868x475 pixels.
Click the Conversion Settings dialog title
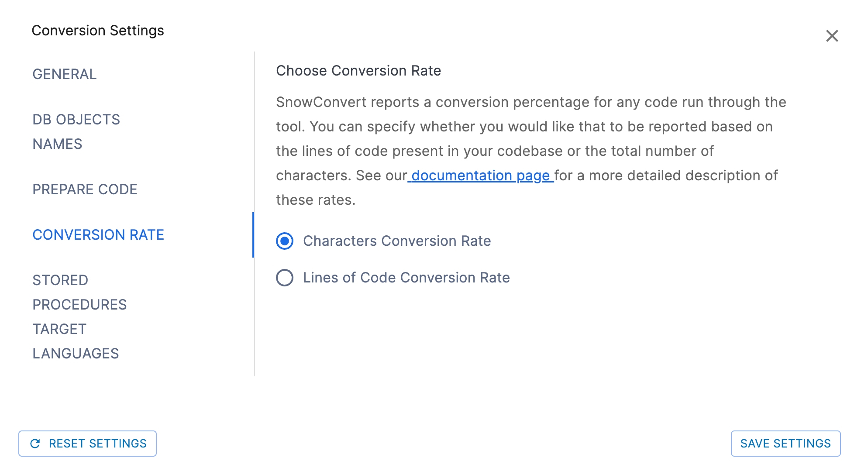(x=98, y=31)
